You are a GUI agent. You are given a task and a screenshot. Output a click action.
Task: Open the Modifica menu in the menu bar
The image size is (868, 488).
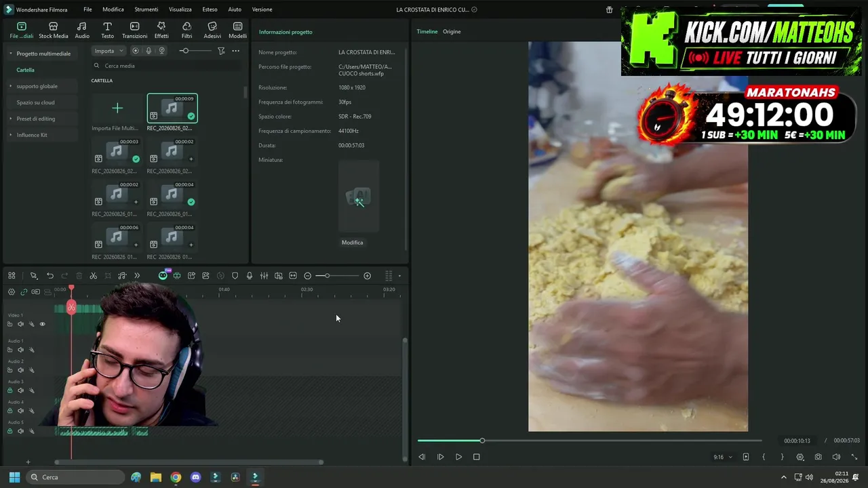pos(113,9)
